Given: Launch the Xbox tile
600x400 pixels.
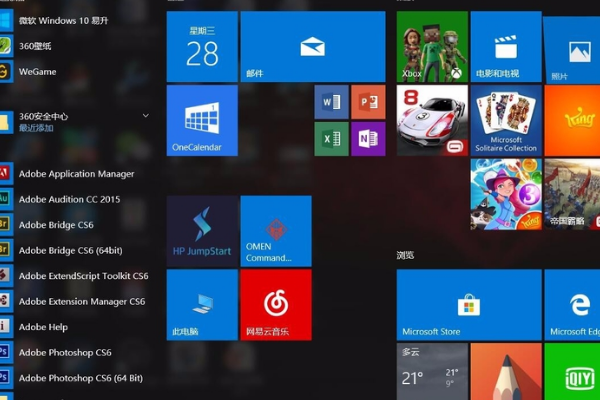Looking at the screenshot, I should pos(432,46).
